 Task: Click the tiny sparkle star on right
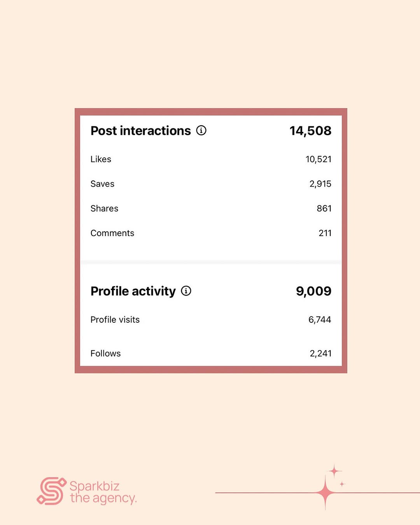(x=342, y=484)
